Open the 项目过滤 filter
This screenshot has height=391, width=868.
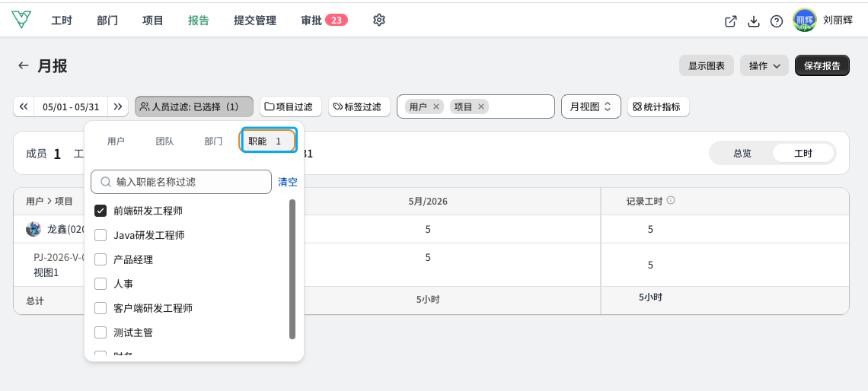[x=291, y=106]
